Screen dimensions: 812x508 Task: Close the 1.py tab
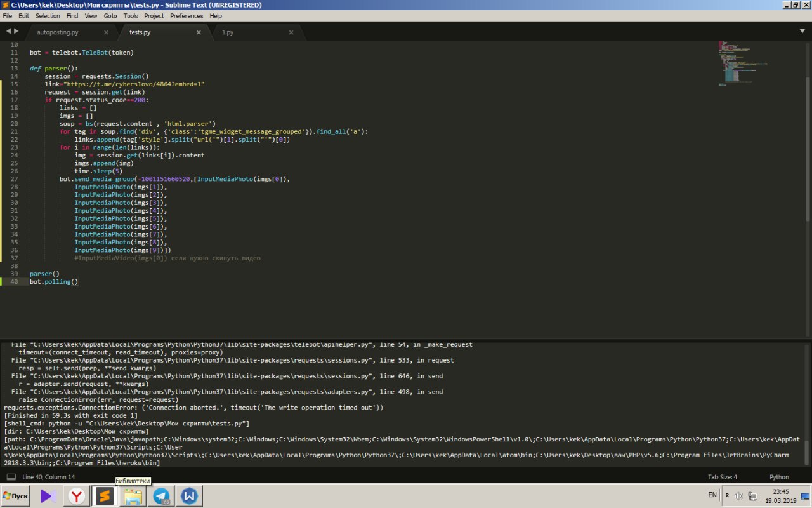[x=291, y=32]
